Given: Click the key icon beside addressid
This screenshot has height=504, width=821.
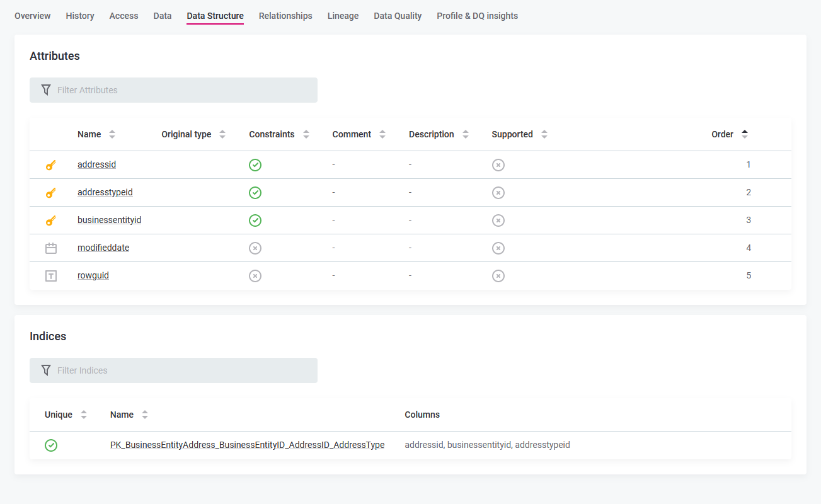Looking at the screenshot, I should coord(51,164).
